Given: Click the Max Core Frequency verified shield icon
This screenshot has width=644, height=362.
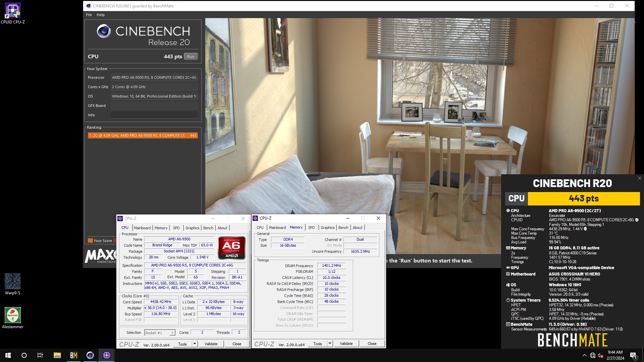Looking at the screenshot, I should (585, 229).
